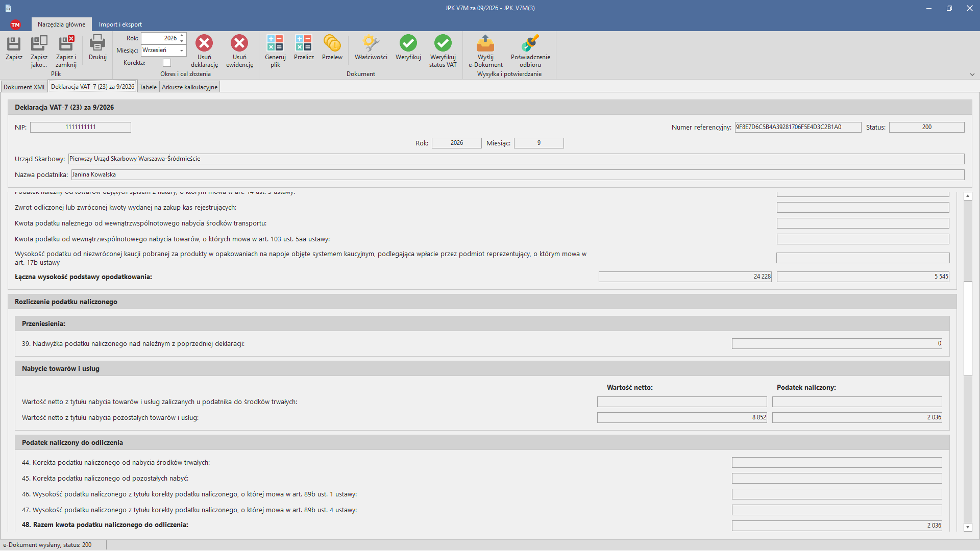Click field 39 Nadwyżka podatku naliczonego

click(x=837, y=344)
